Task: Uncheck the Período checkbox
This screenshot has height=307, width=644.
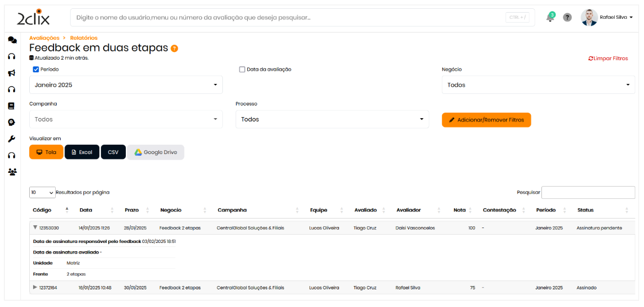Action: (36, 70)
